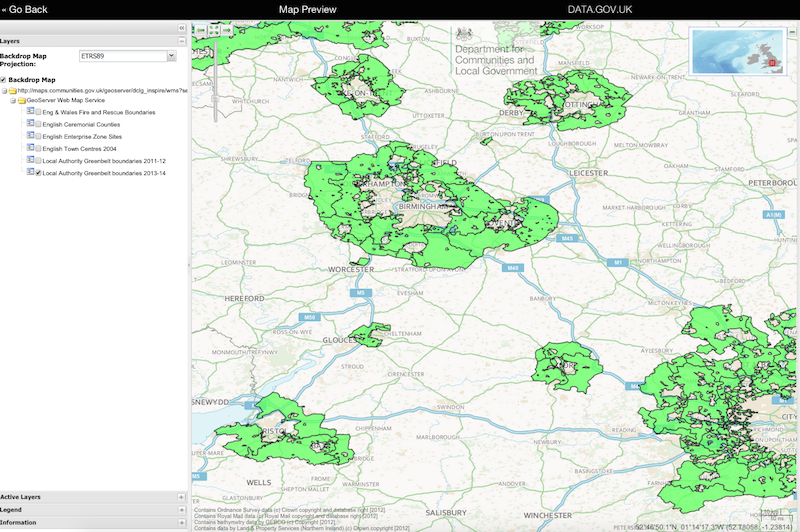Click the Layers panel header title
Screen dimensions: 800x532
10,41
